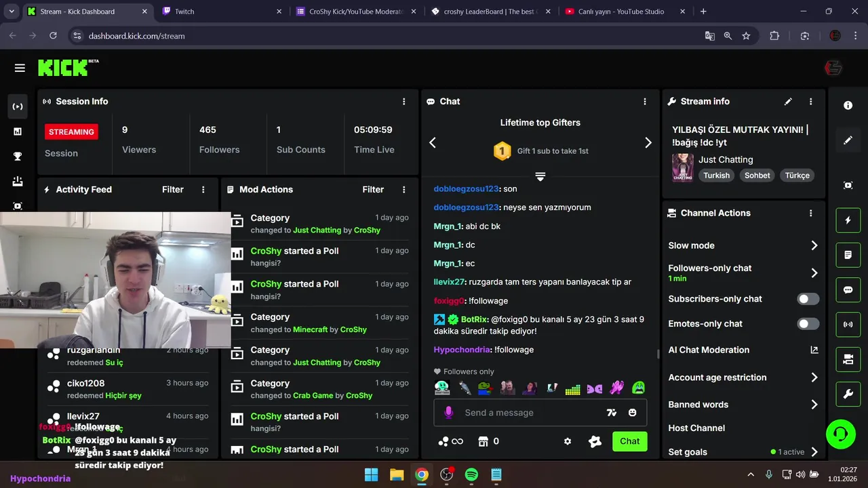Toggle the mod actions document widget
Screen dimensions: 868x488
point(848,255)
